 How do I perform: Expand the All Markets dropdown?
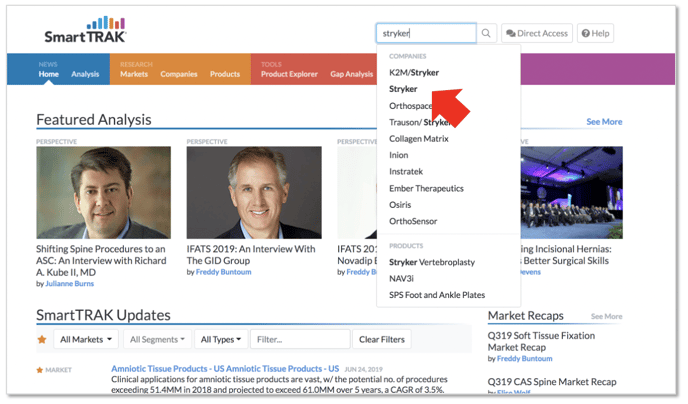pyautogui.click(x=86, y=340)
